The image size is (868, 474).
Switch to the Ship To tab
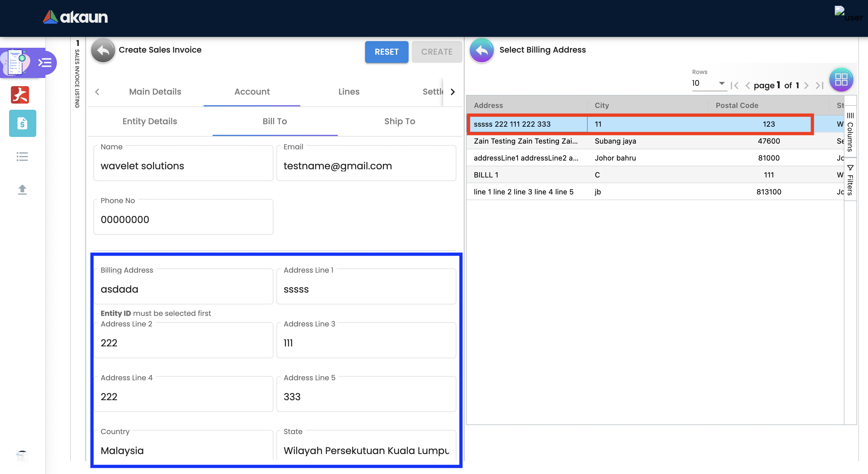coord(399,121)
